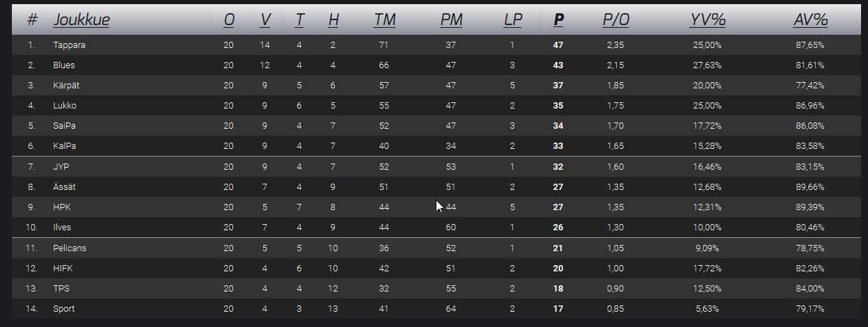
Task: Sort by goals scored TM header
Action: [x=384, y=20]
